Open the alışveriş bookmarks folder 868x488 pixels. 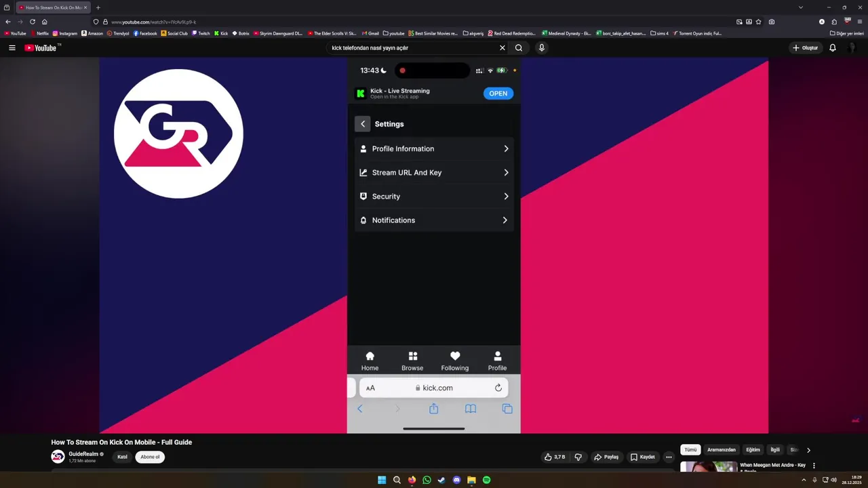[473, 33]
